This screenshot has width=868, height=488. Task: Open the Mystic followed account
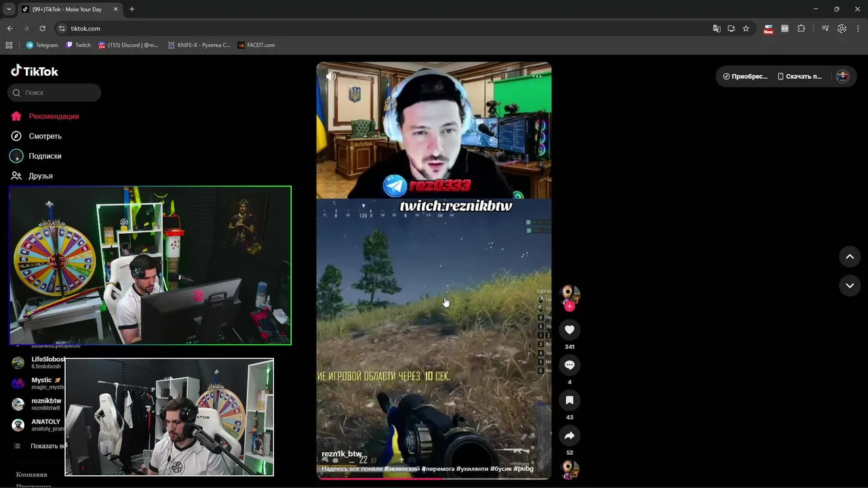38,384
